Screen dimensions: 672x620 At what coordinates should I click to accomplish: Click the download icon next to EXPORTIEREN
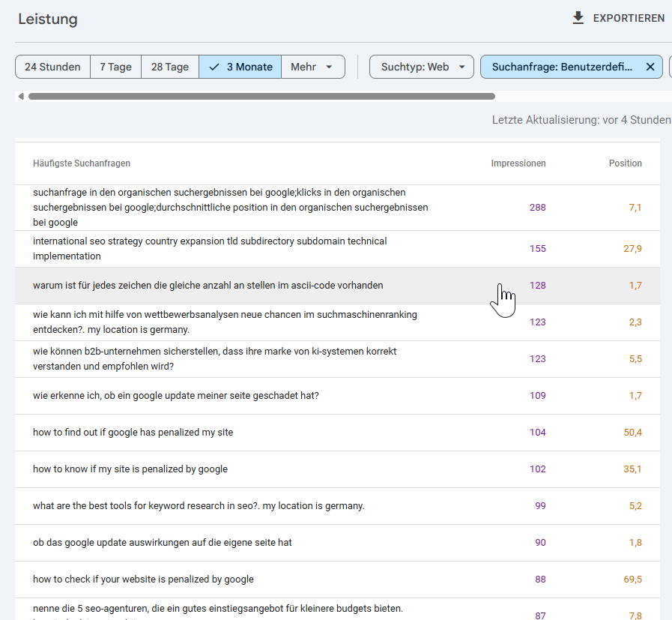578,18
